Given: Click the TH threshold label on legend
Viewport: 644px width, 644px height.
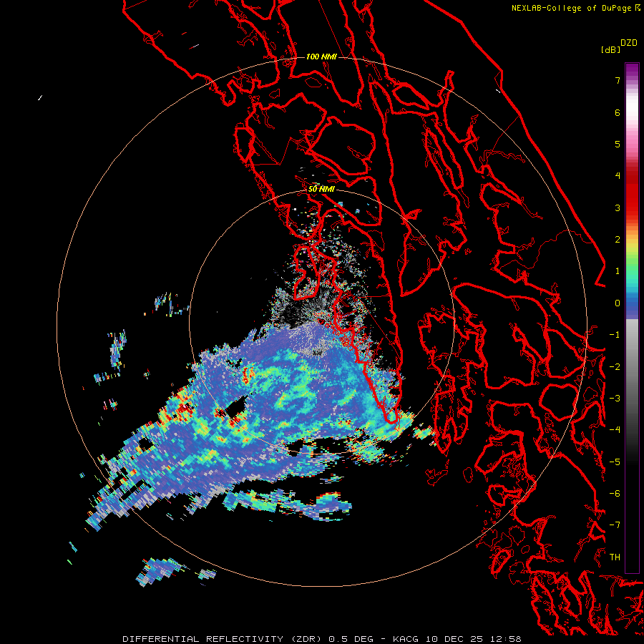Looking at the screenshot, I should pyautogui.click(x=615, y=557).
